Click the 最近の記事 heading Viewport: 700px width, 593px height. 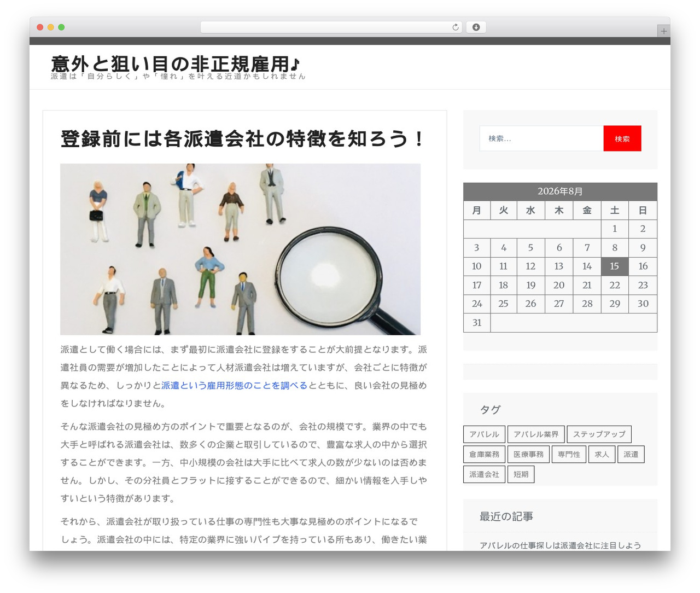pyautogui.click(x=506, y=516)
